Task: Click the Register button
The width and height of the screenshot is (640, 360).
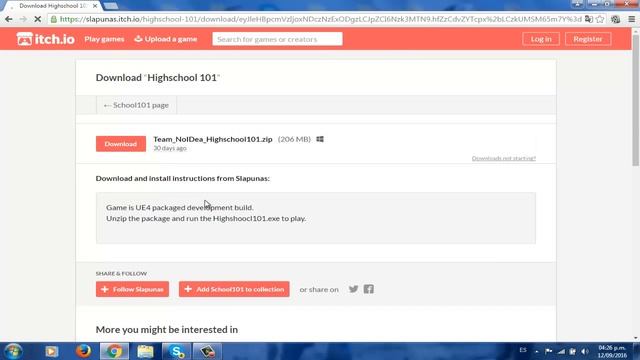Action: (588, 39)
